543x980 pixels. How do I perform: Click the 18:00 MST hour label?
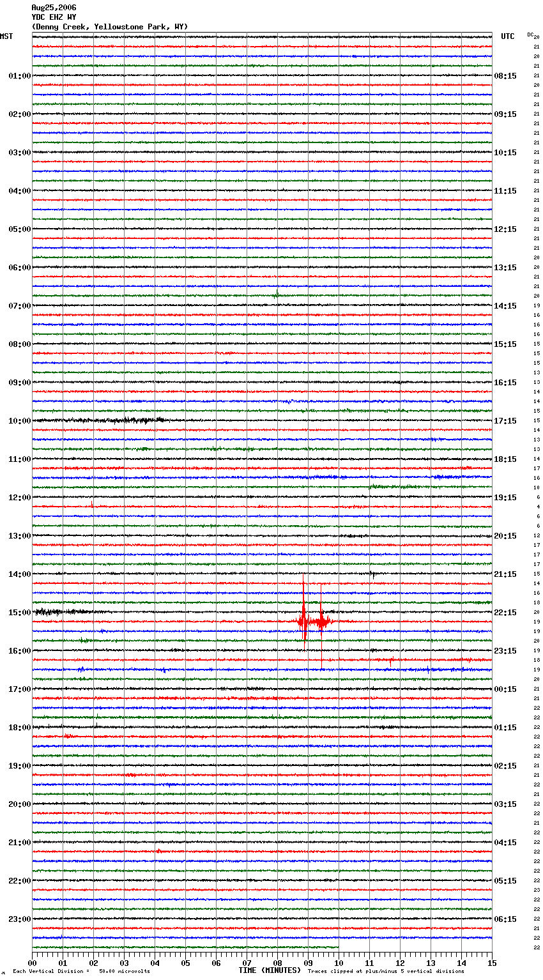click(x=20, y=728)
